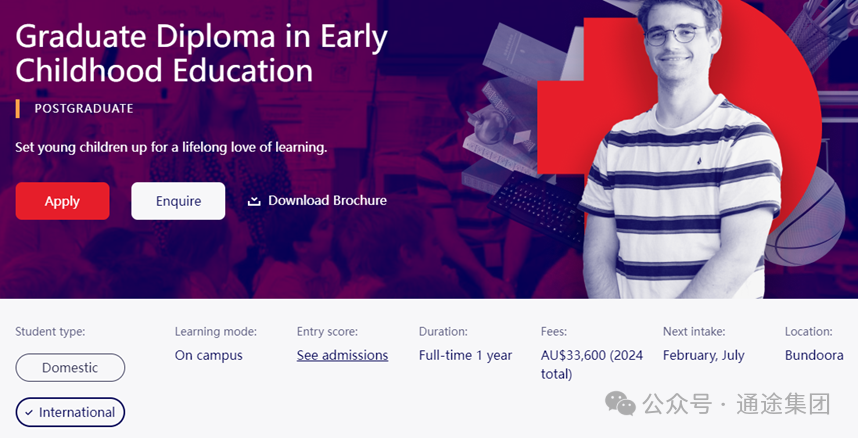
Task: Click the student photo in hero banner
Action: 679,149
